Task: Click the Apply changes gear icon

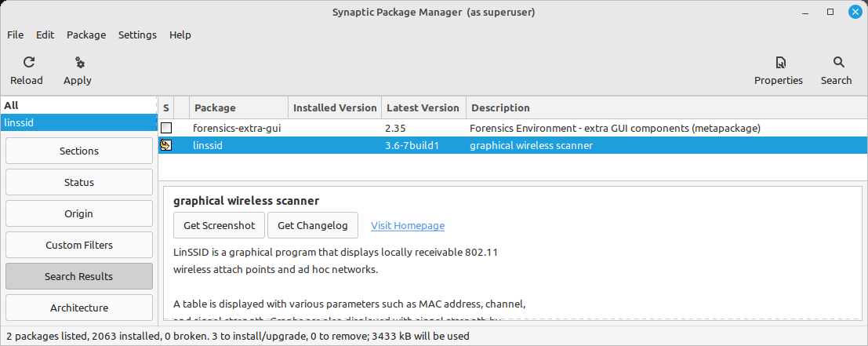Action: click(x=78, y=63)
